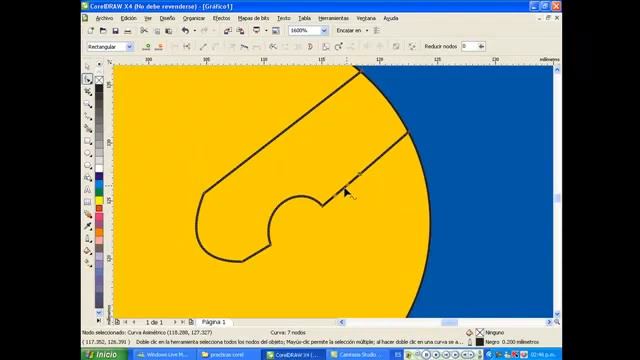Select the Rectangle tool in toolbox

(87, 141)
